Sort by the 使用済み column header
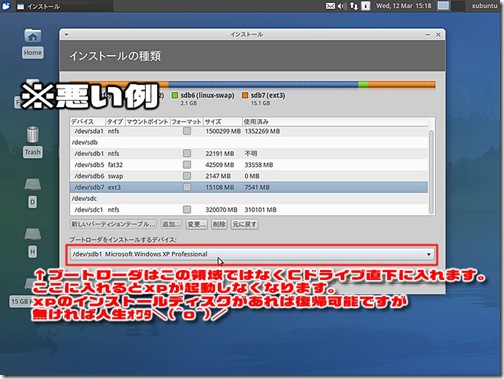 [335, 122]
